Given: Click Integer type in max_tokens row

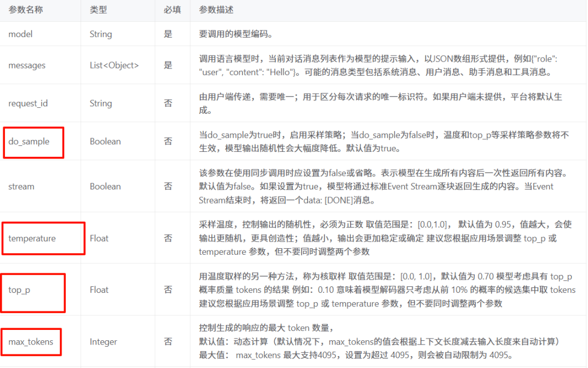Looking at the screenshot, I should tap(103, 342).
